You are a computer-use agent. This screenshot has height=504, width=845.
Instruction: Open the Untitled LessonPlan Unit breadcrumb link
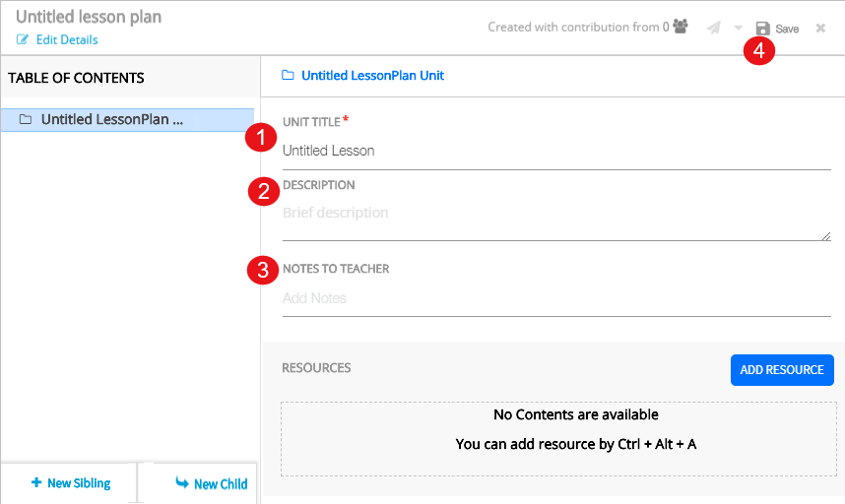pos(372,76)
